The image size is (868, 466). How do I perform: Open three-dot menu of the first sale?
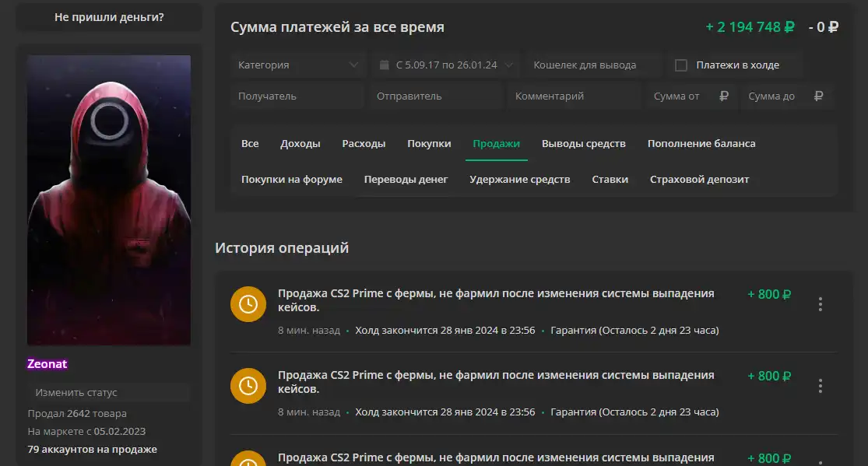(x=821, y=304)
